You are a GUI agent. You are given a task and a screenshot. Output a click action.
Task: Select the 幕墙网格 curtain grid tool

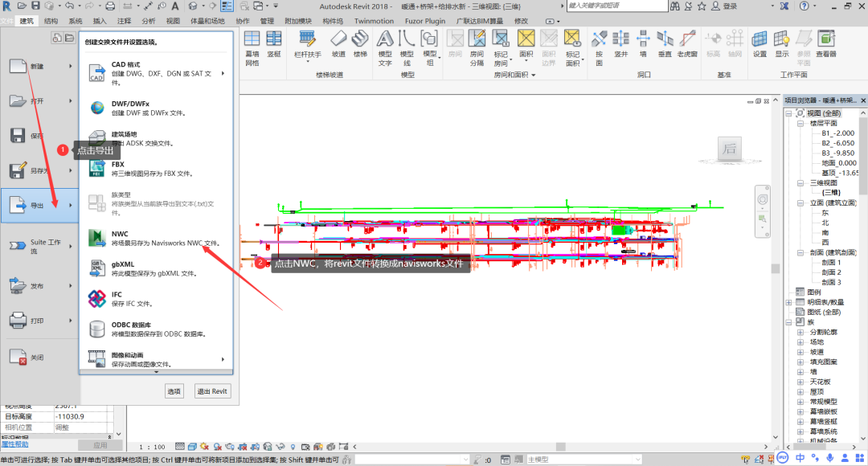(252, 48)
